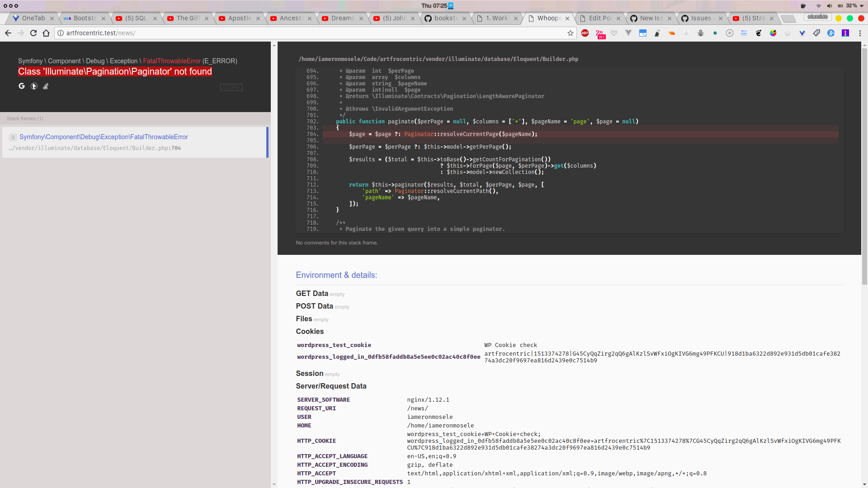Open the lighthouse extension icon
This screenshot has width=868, height=488.
point(845,33)
